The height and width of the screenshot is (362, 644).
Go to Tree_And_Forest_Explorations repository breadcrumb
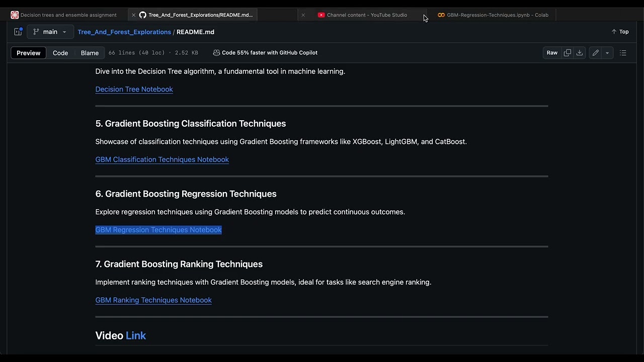(124, 32)
